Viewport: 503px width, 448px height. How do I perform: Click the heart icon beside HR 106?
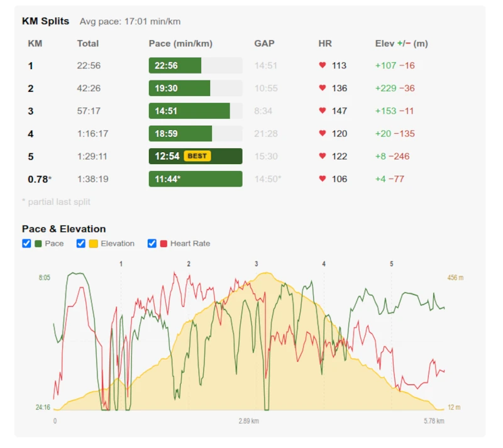(x=323, y=179)
